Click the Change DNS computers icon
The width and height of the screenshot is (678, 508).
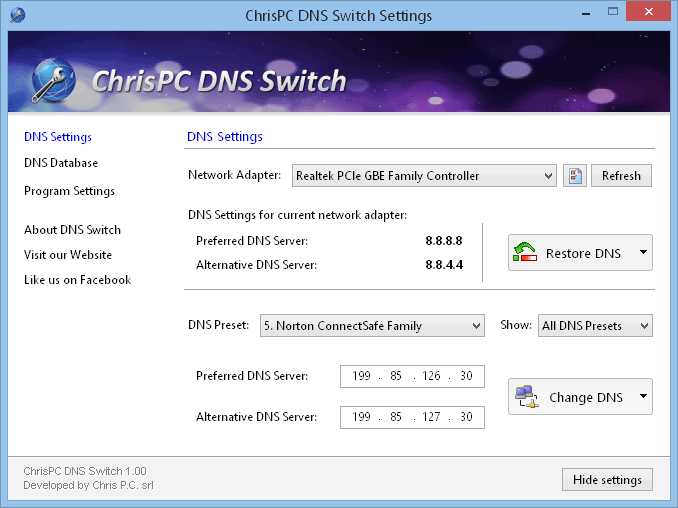527,397
